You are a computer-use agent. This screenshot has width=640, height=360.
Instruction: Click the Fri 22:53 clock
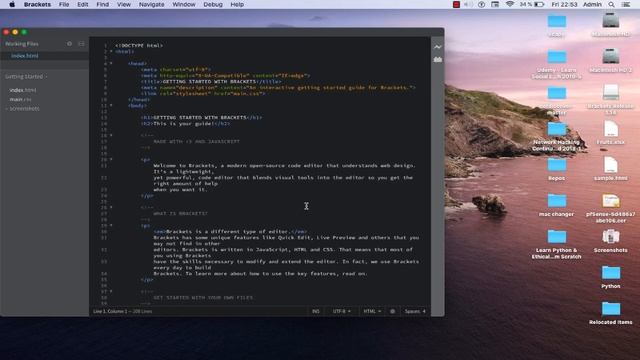[564, 4]
